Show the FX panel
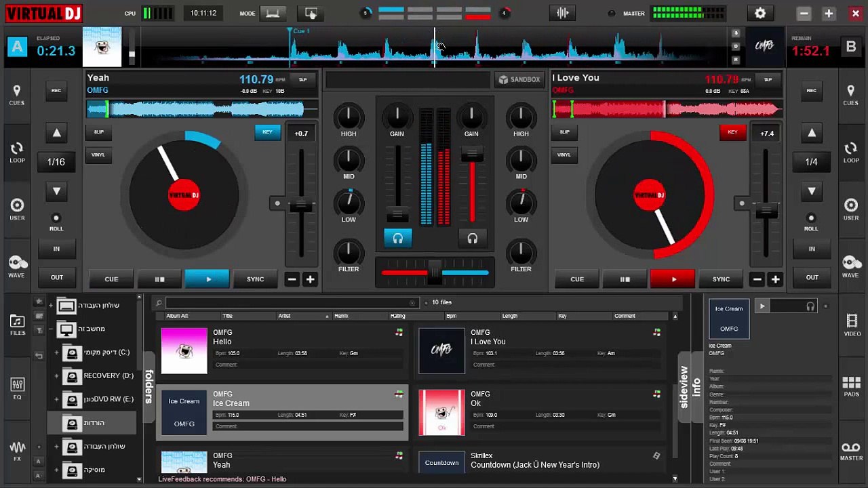Screen dimensions: 868x488 (x=17, y=451)
